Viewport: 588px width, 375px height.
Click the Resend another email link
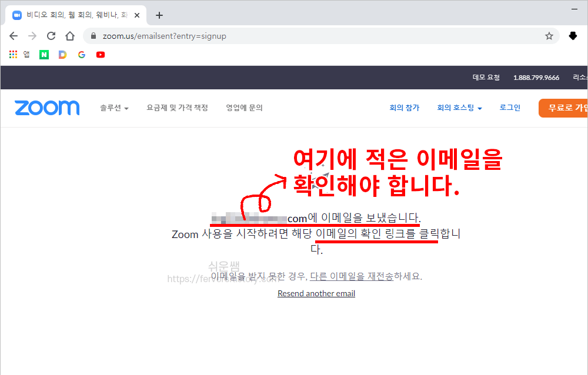tap(316, 293)
